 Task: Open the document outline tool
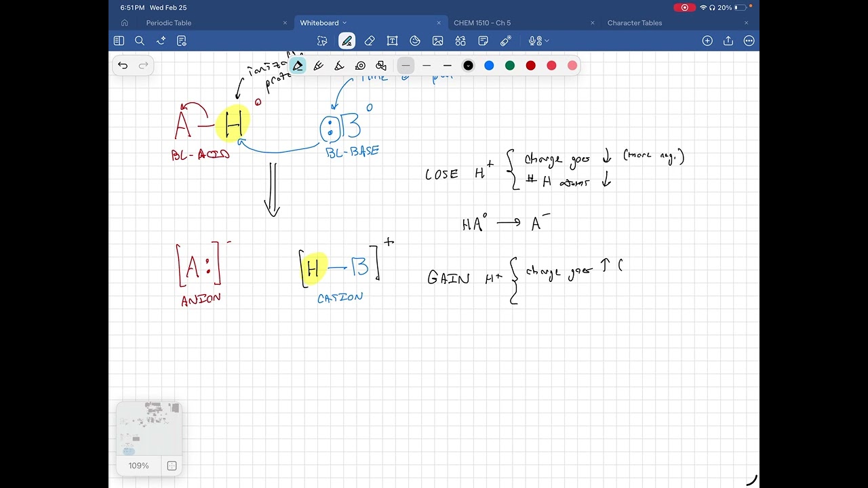(182, 41)
